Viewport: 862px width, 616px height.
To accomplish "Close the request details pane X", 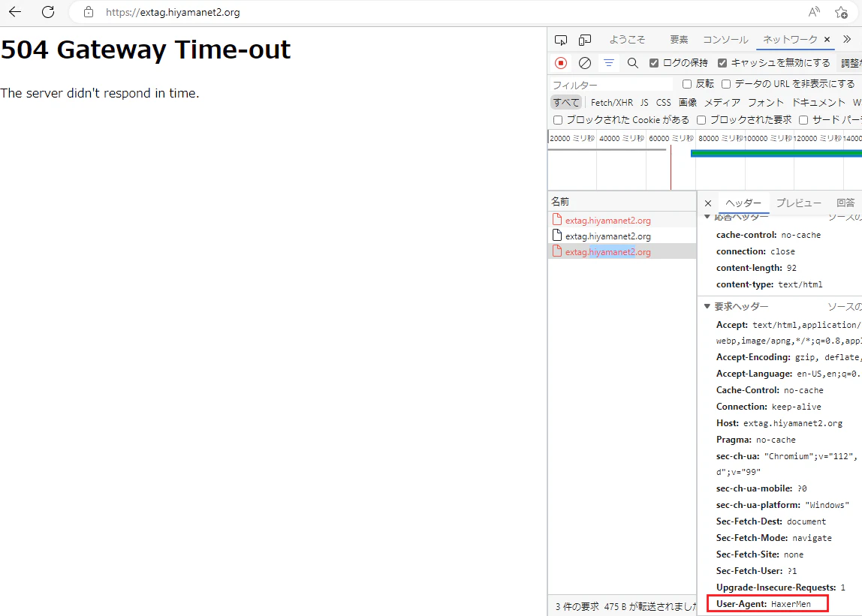I will pos(708,203).
